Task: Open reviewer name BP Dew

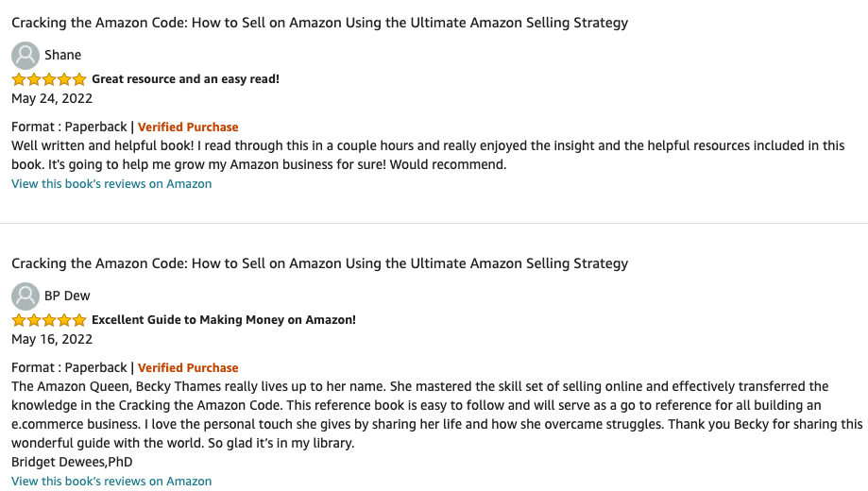Action: pyautogui.click(x=67, y=296)
